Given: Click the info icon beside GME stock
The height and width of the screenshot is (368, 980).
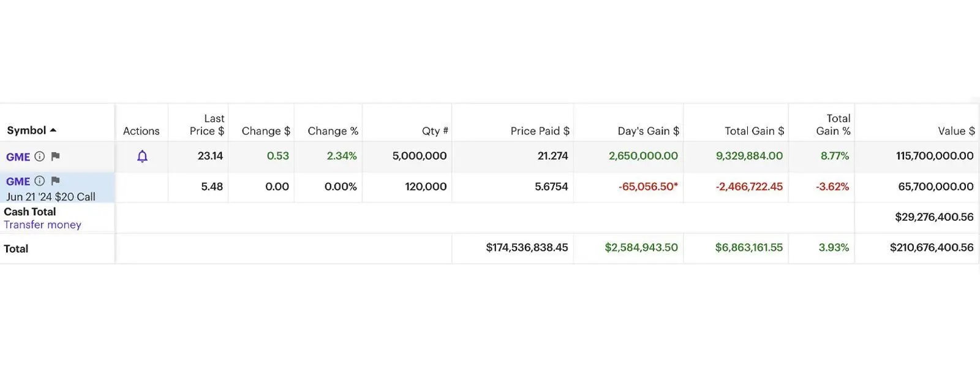Looking at the screenshot, I should [x=40, y=156].
